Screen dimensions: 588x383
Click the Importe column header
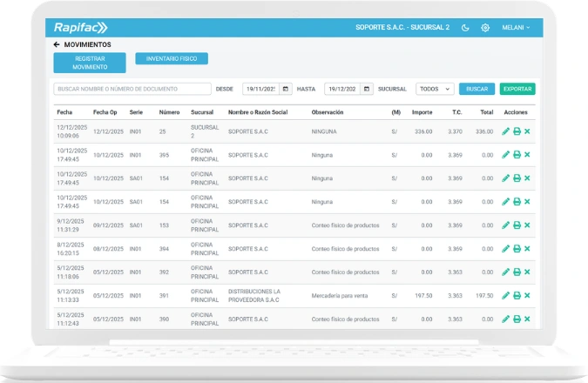422,112
